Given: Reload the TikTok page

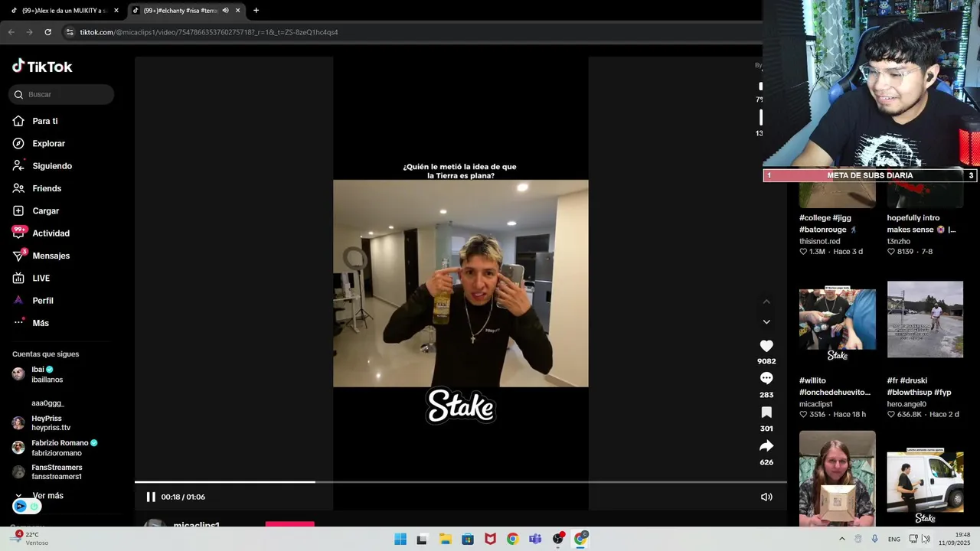Looking at the screenshot, I should [x=47, y=32].
